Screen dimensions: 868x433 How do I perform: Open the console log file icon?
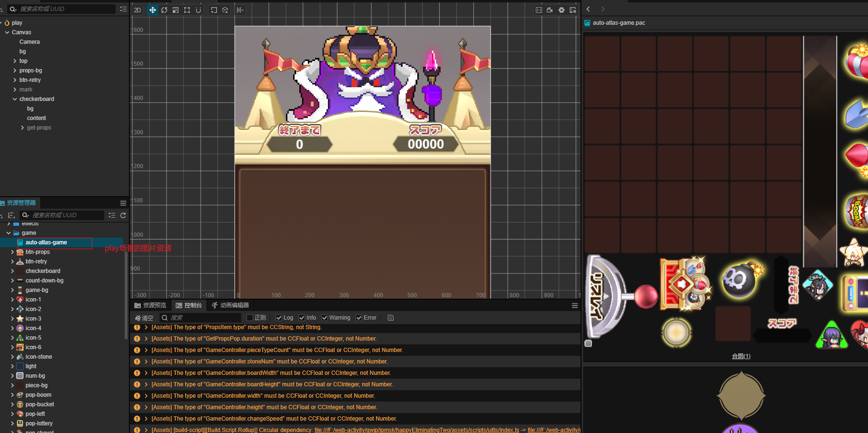point(391,318)
